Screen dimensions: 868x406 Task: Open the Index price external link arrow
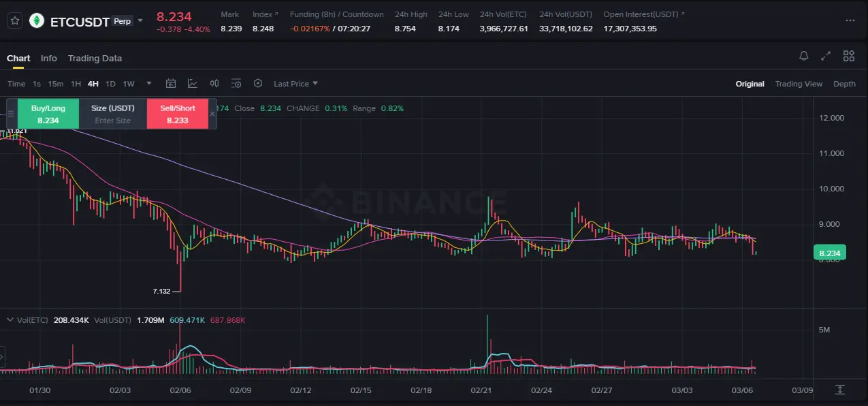click(x=276, y=14)
